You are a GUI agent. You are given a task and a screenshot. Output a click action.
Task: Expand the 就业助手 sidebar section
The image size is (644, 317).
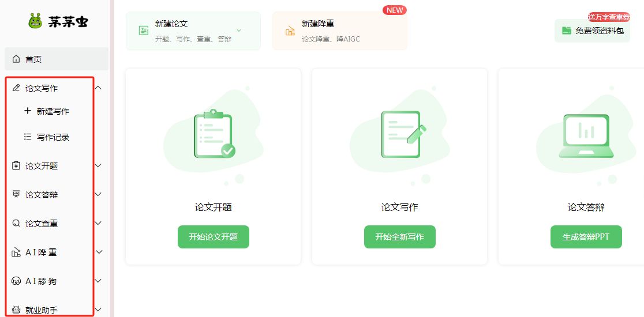(98, 310)
